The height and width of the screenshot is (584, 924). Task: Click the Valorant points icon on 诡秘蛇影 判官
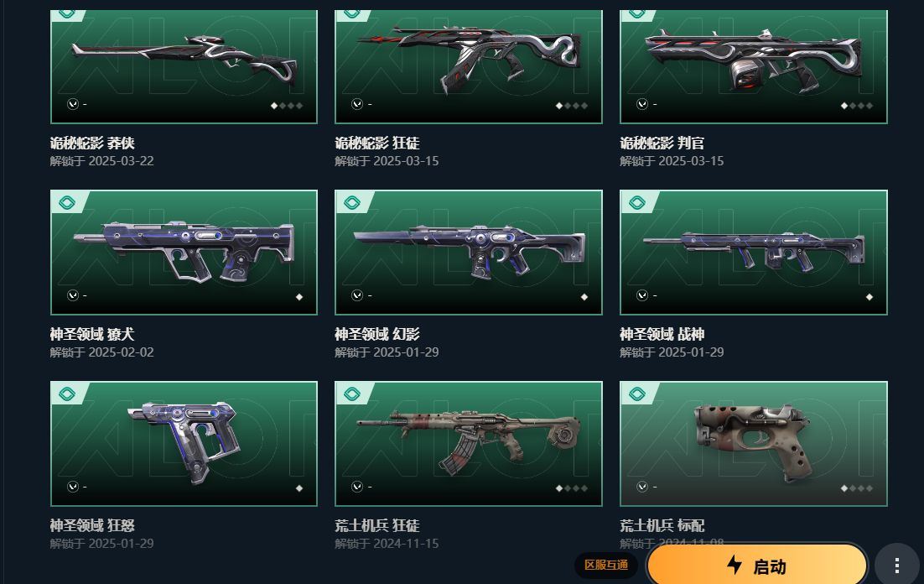(x=642, y=104)
